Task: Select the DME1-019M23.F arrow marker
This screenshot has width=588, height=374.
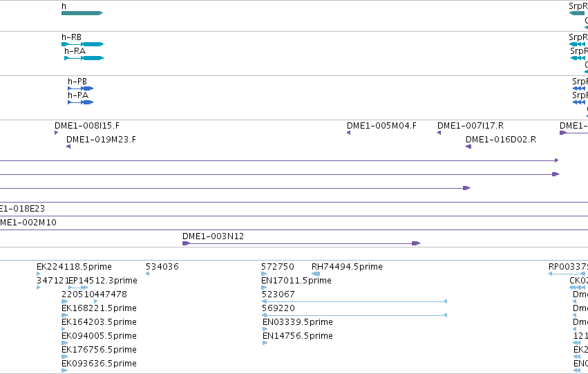Action: tap(68, 147)
